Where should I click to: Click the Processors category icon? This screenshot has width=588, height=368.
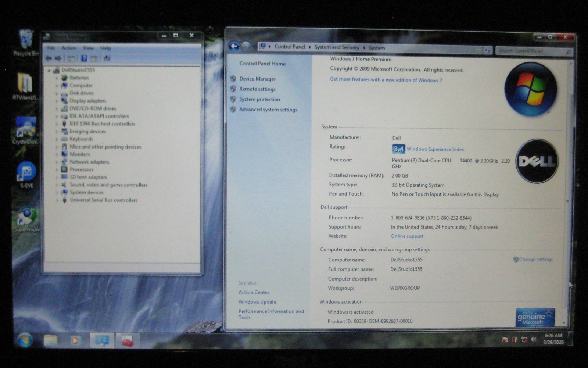[x=64, y=169]
